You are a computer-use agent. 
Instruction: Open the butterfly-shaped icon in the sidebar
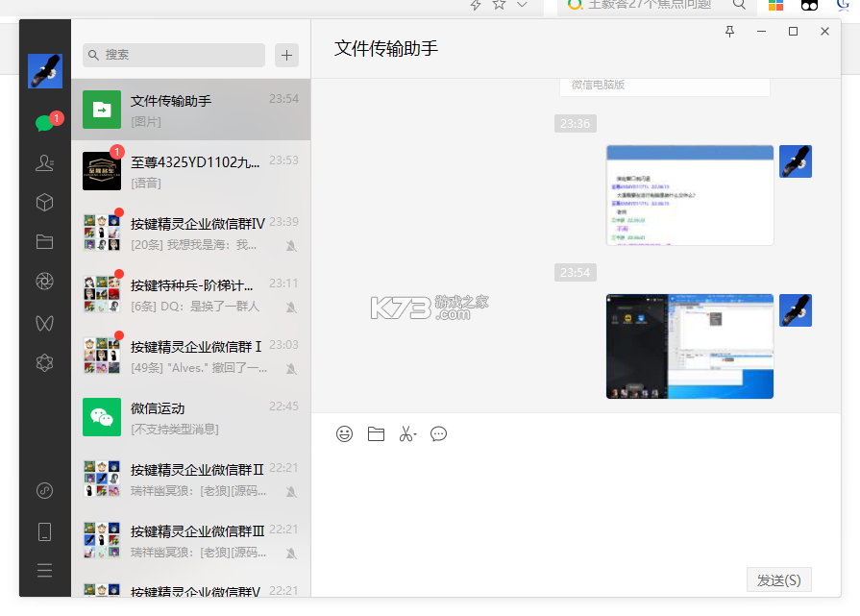click(44, 323)
